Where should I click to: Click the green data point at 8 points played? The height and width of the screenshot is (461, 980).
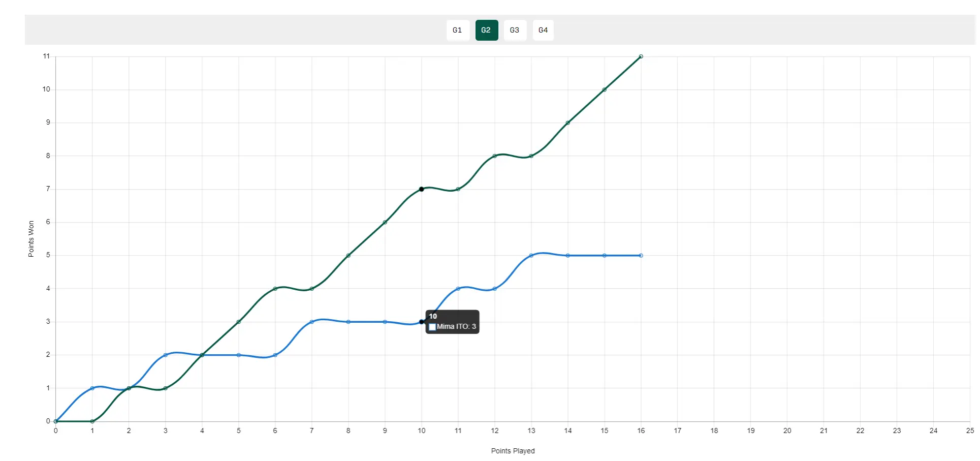(x=348, y=256)
